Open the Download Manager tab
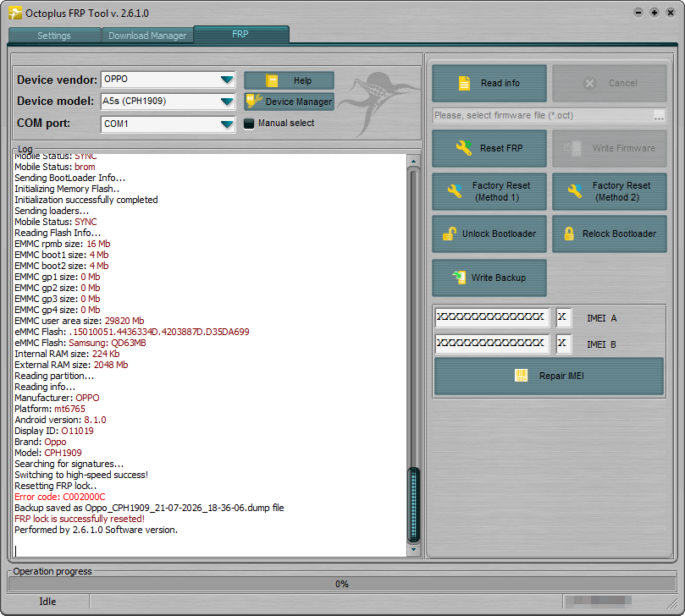The width and height of the screenshot is (685, 616). pos(147,36)
